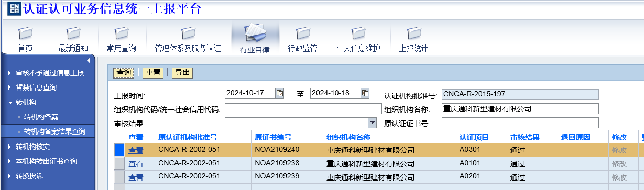Open calendar picker for end date 2024-10-18
The height and width of the screenshot is (190, 644).
[x=365, y=93]
